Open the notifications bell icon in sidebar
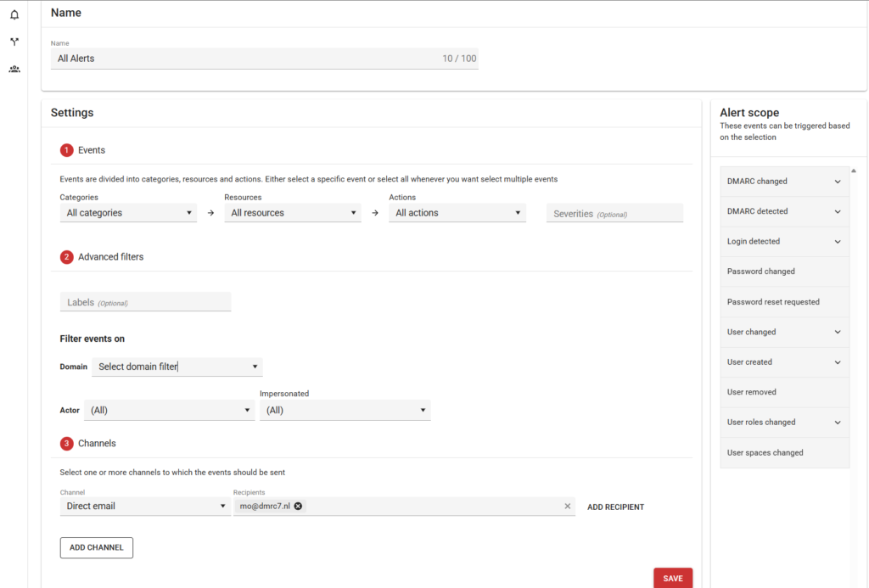 pyautogui.click(x=14, y=14)
